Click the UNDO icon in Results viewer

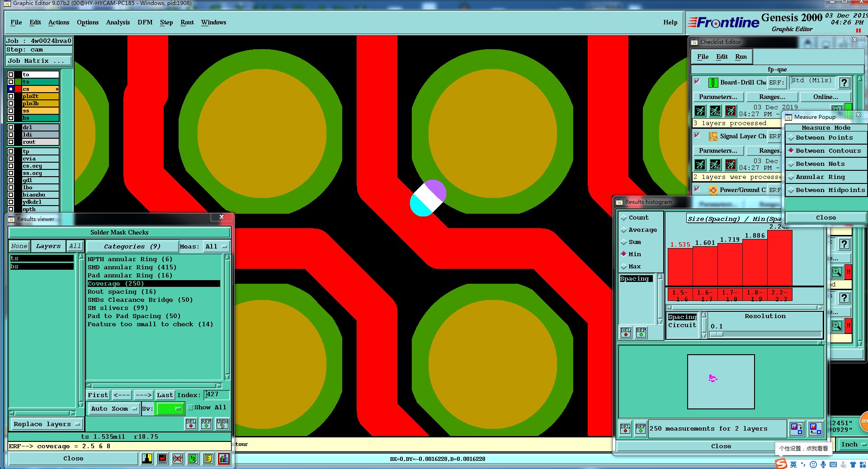coord(222,424)
